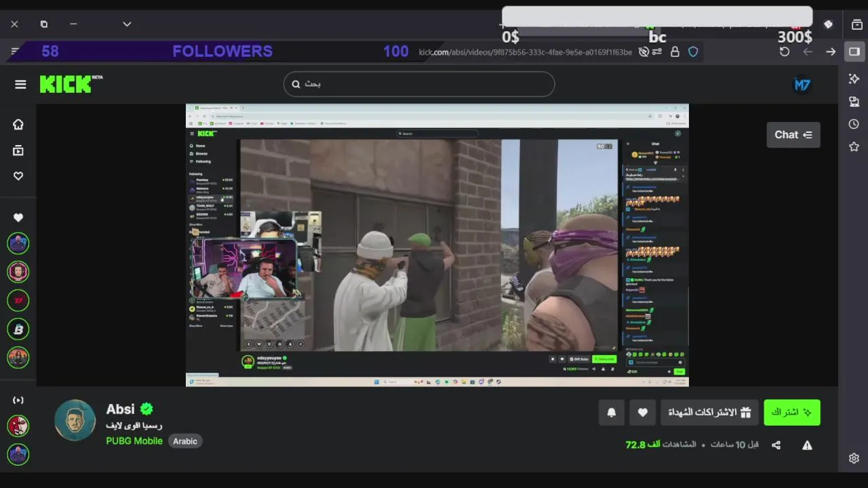Click the 'قبل 10 ساعات' timestamp
Viewport: 868px width, 488px height.
pyautogui.click(x=734, y=445)
